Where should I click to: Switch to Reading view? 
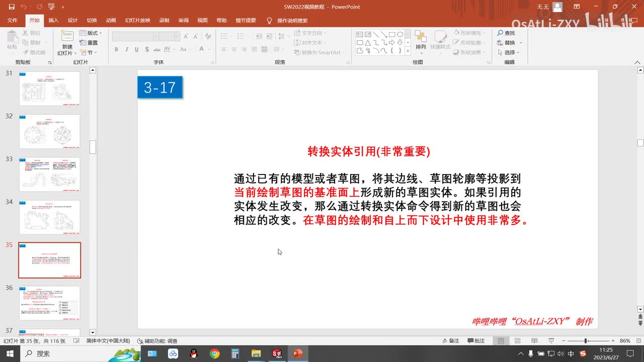(x=534, y=341)
